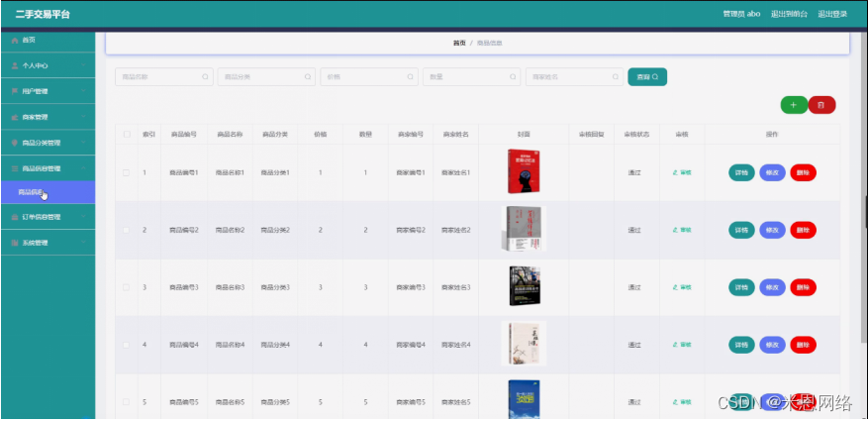Image resolution: width=868 pixels, height=421 pixels.
Task: Click the flag icon next to 用户管理
Action: 15,91
